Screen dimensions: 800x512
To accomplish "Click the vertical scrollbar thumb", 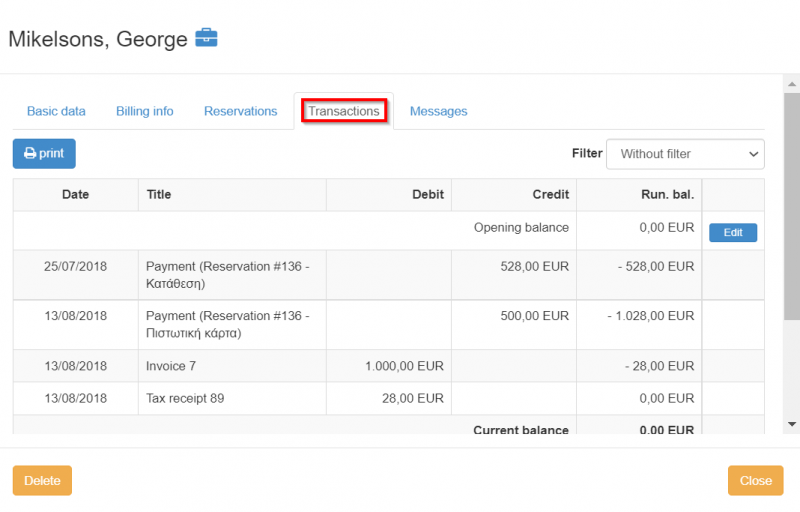I will [x=791, y=200].
